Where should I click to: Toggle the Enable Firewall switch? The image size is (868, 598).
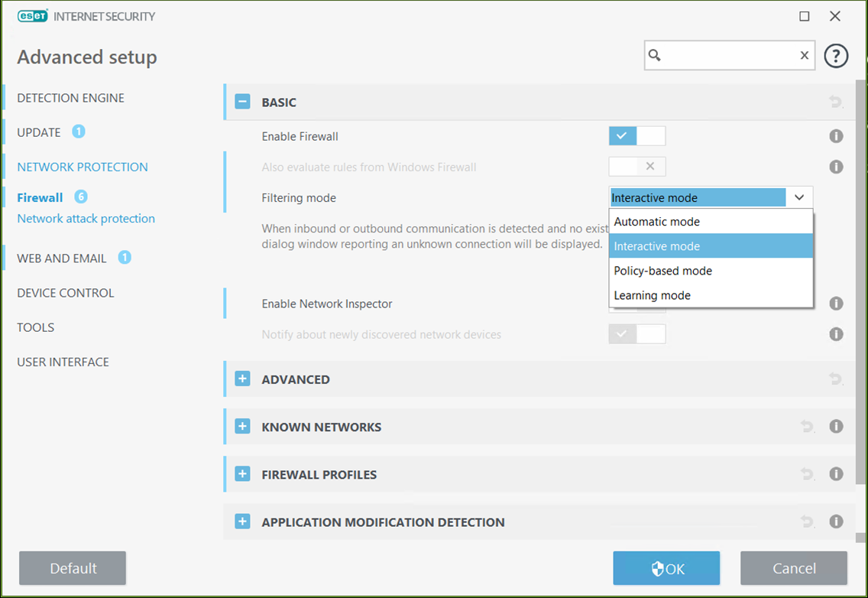pyautogui.click(x=637, y=136)
